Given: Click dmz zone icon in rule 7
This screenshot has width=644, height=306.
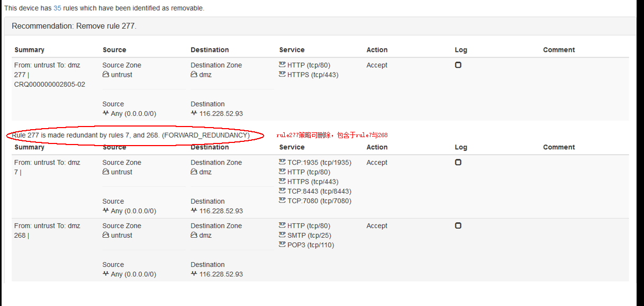Looking at the screenshot, I should [x=194, y=172].
